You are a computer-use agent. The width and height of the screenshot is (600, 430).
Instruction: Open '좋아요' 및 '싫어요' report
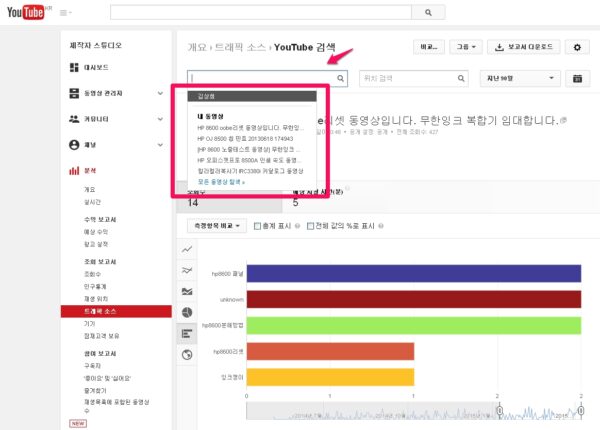[x=107, y=378]
